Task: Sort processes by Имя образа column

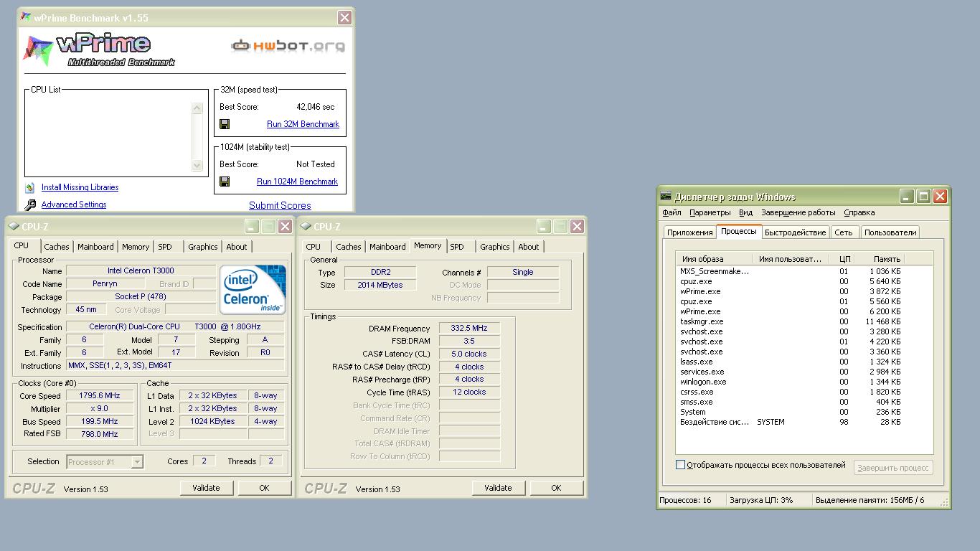Action: point(714,259)
